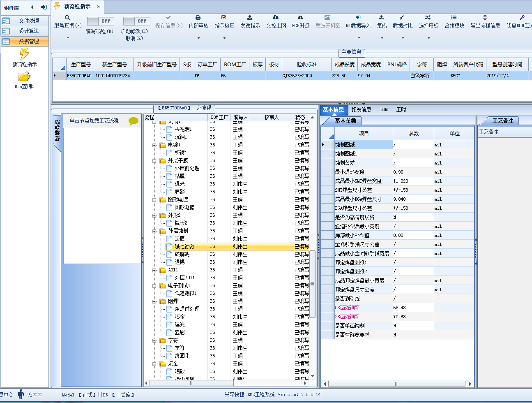The height and width of the screenshot is (403, 532).
Task: Open 内部审核 printer icon
Action: click(x=198, y=18)
